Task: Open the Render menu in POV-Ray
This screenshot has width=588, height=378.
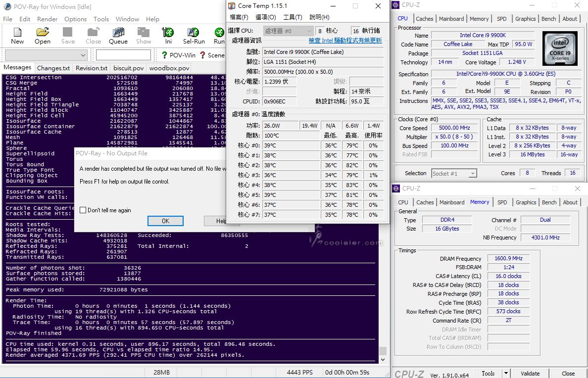Action: coord(47,19)
